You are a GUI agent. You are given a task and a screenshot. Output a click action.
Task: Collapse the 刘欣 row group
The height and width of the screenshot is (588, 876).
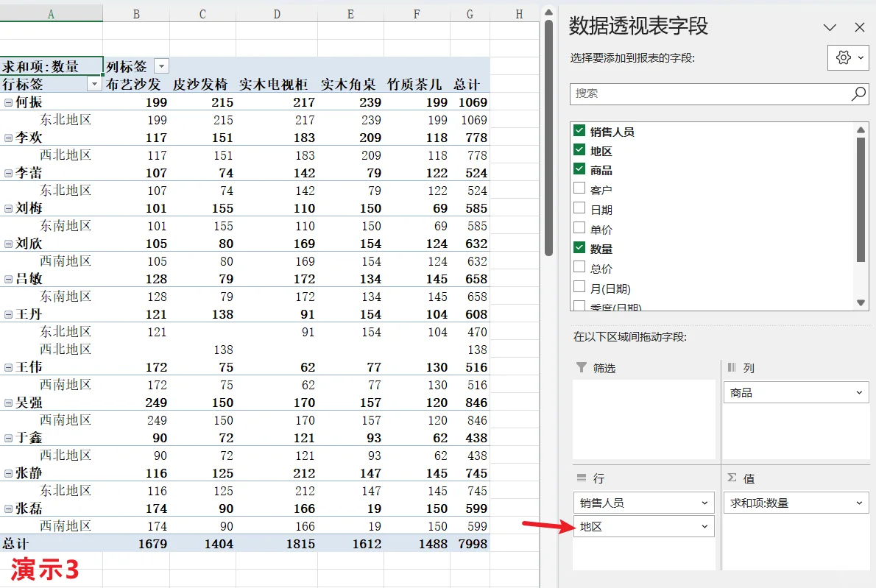coord(8,244)
